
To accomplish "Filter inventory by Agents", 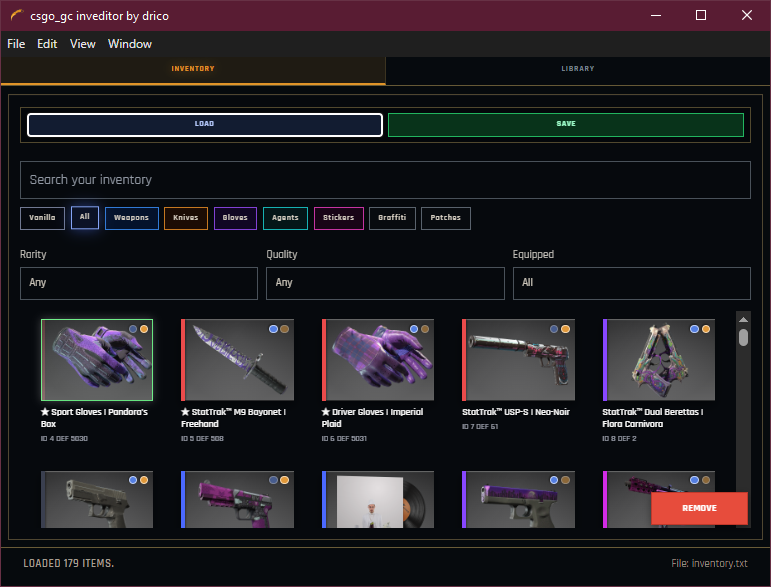I will point(285,218).
